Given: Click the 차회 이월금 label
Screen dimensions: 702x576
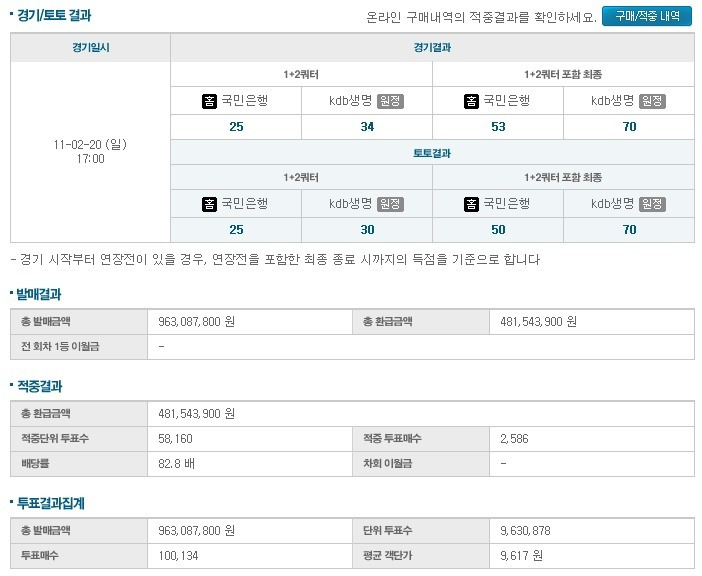Looking at the screenshot, I should (x=388, y=464).
